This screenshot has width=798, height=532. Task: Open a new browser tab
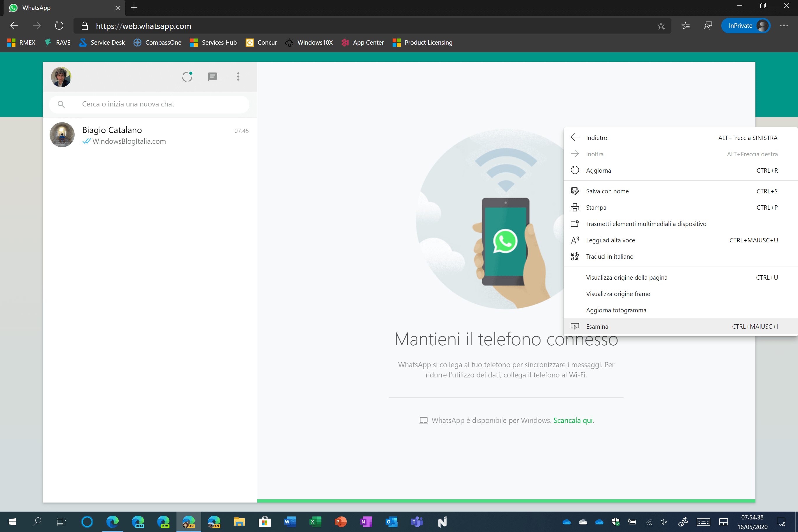134,8
